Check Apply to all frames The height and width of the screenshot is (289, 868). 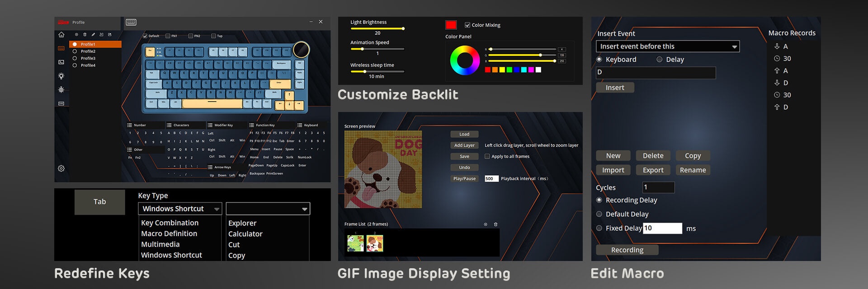(487, 157)
